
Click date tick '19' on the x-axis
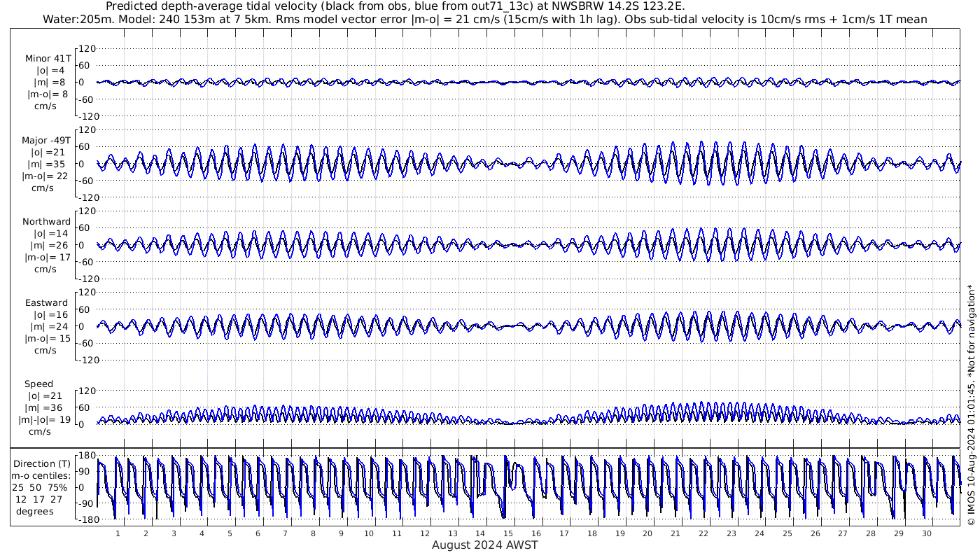click(x=620, y=533)
